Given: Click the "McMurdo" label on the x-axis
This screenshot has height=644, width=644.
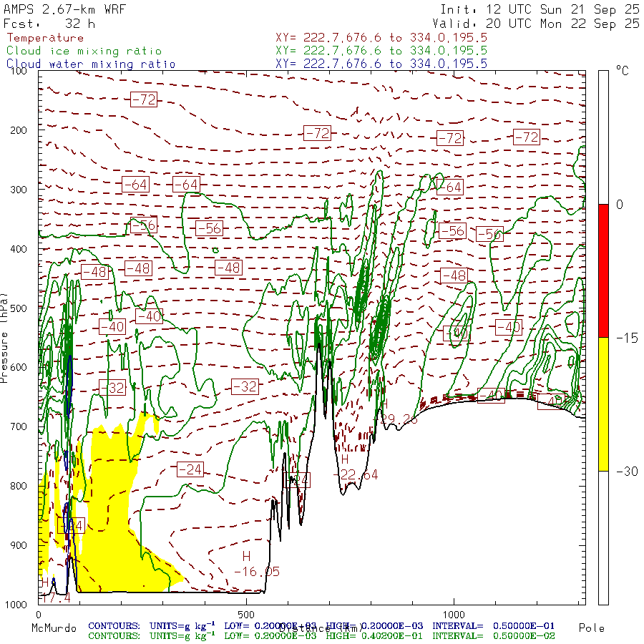Looking at the screenshot, I should tap(54, 628).
